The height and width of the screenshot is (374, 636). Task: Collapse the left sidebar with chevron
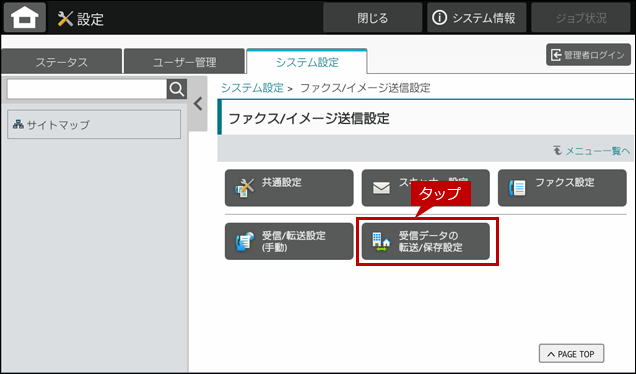click(198, 104)
